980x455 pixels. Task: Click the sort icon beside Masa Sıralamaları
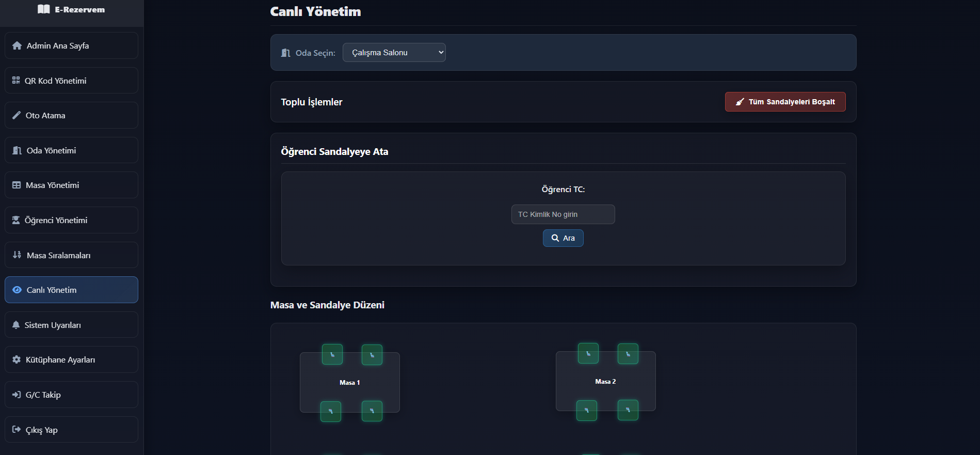[17, 255]
